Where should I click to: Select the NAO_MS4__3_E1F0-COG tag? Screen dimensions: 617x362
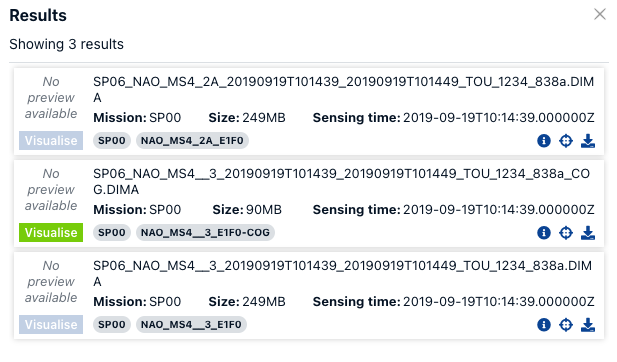click(205, 233)
